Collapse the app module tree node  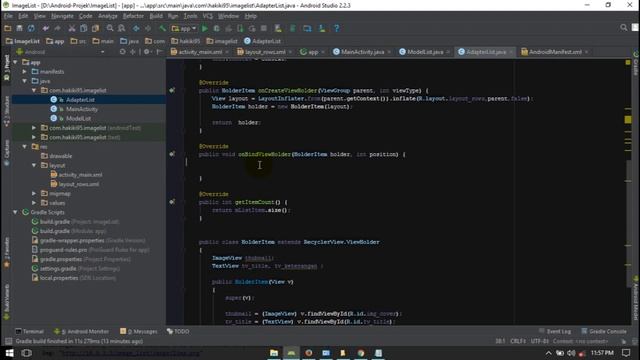coord(16,62)
